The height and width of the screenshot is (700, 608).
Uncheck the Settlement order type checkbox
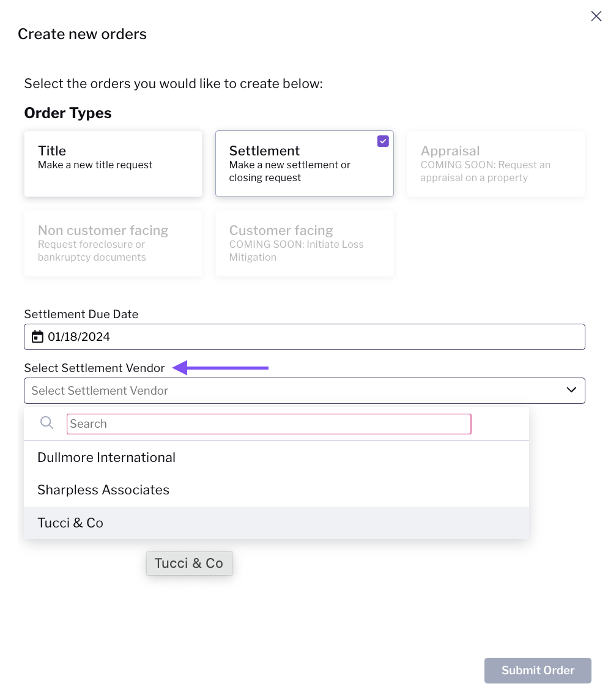[383, 141]
